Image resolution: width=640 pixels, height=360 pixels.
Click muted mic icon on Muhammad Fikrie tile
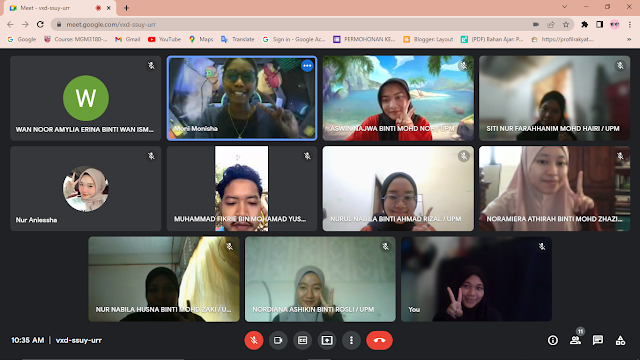click(307, 156)
